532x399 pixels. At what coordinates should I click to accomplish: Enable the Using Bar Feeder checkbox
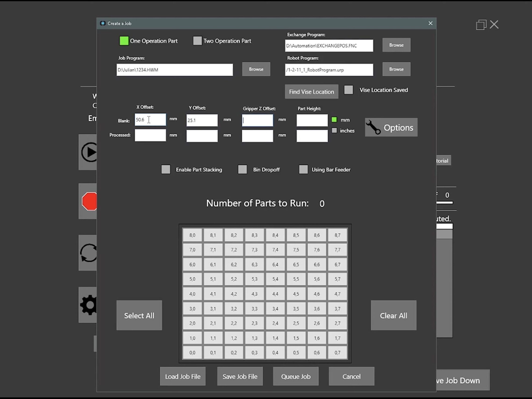tap(303, 169)
